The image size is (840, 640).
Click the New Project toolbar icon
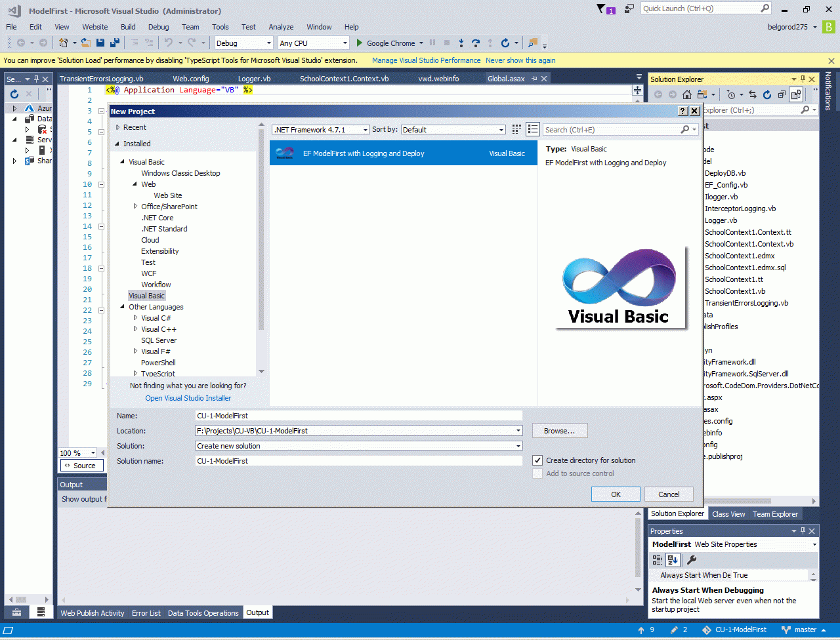click(x=64, y=43)
